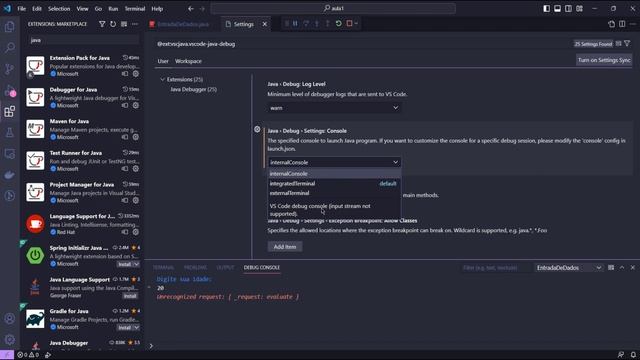Switch to the PROBLEMS panel tab
Viewport: 640px width, 360px height.
[x=195, y=268]
